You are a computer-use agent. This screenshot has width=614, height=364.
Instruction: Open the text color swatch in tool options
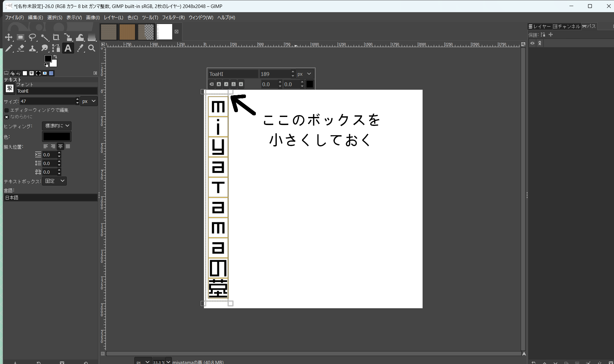click(56, 136)
